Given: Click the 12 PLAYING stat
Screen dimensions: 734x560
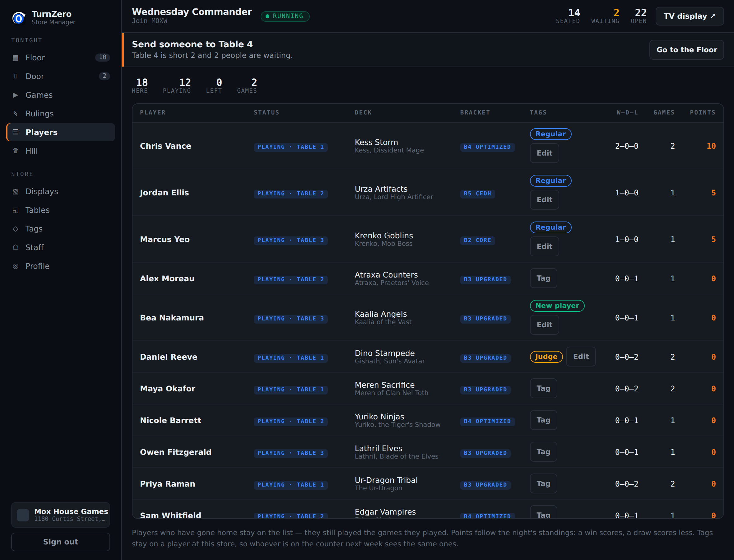Looking at the screenshot, I should pos(177,86).
